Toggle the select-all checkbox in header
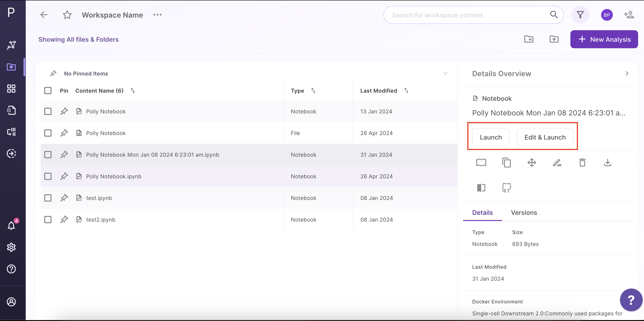This screenshot has height=321, width=644. (48, 91)
